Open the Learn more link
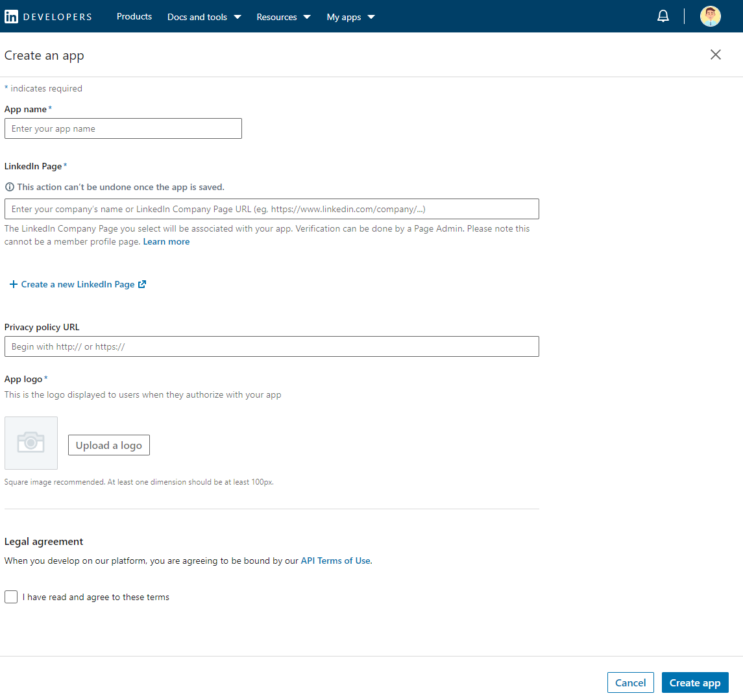The image size is (743, 700). 166,241
